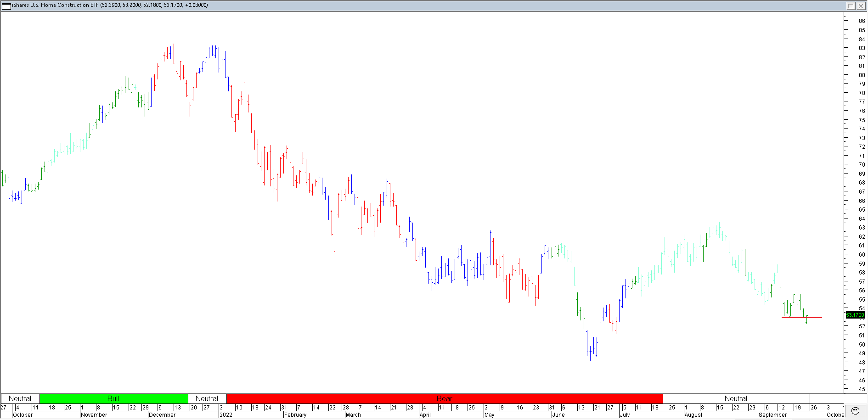Click the '19' date tick in September
The width and height of the screenshot is (868, 420).
pos(798,408)
